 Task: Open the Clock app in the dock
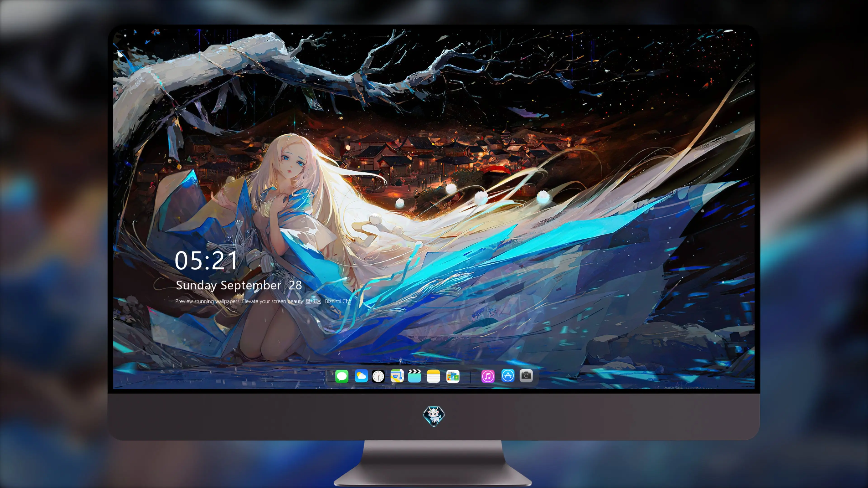(378, 376)
